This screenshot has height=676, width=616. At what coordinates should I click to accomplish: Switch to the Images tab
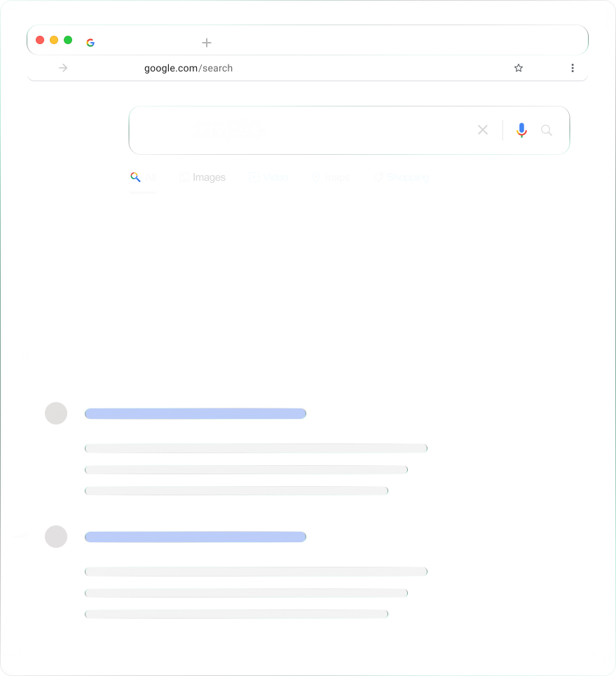203,177
